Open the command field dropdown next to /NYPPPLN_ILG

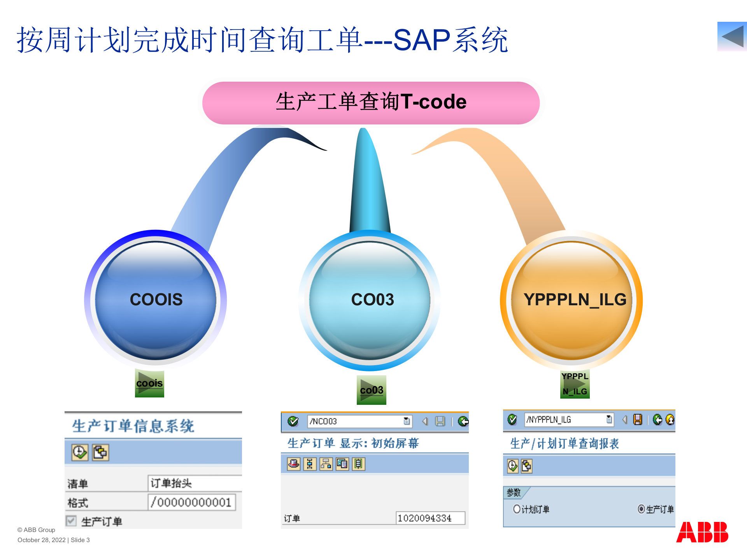tap(609, 419)
